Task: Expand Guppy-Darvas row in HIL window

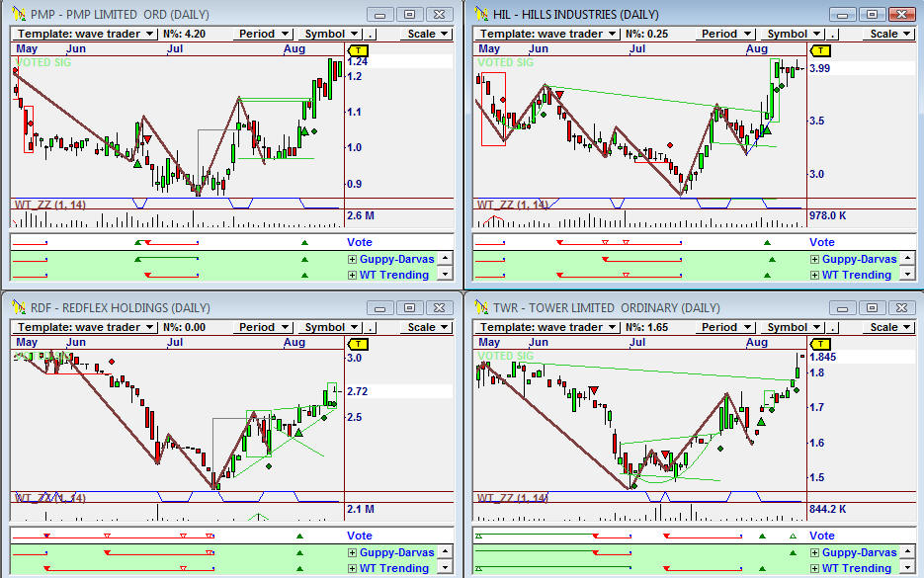Action: [814, 259]
